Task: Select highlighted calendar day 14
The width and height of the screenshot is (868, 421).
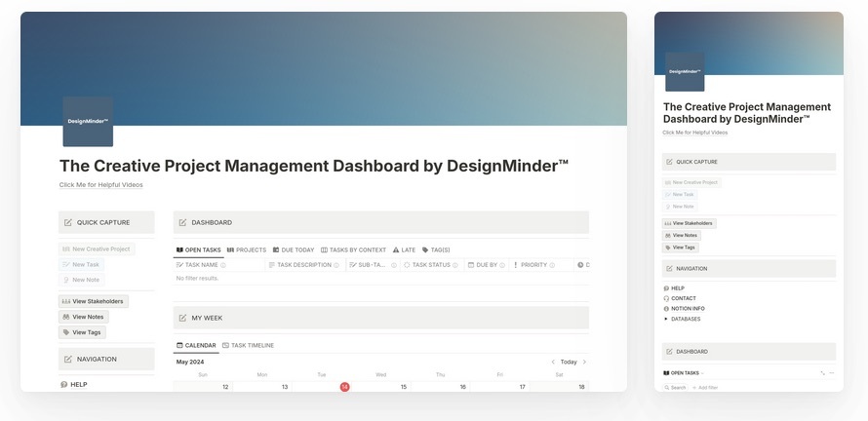Action: [x=344, y=387]
